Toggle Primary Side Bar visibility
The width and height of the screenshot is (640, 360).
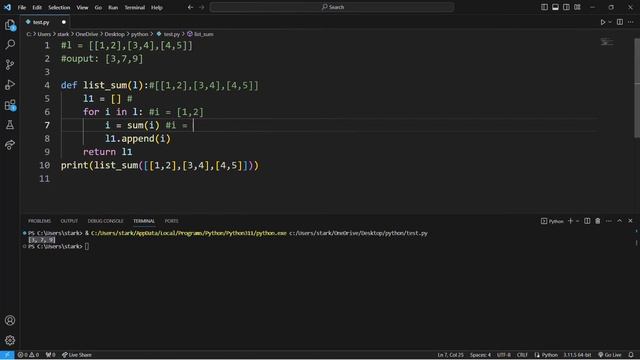[544, 7]
